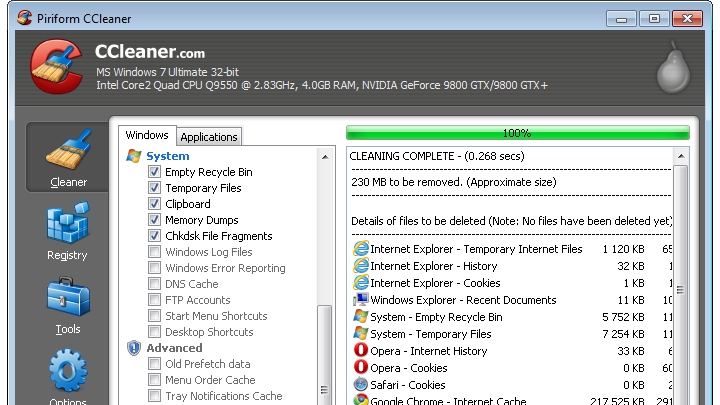Click the shield icon beside Advanced
Image resolution: width=720 pixels, height=405 pixels.
pyautogui.click(x=134, y=348)
